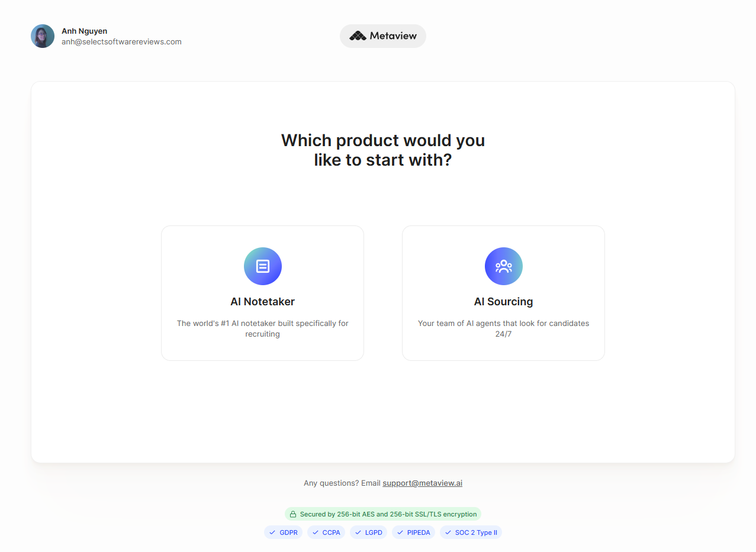Click the LGPD compliance badge

pyautogui.click(x=368, y=532)
